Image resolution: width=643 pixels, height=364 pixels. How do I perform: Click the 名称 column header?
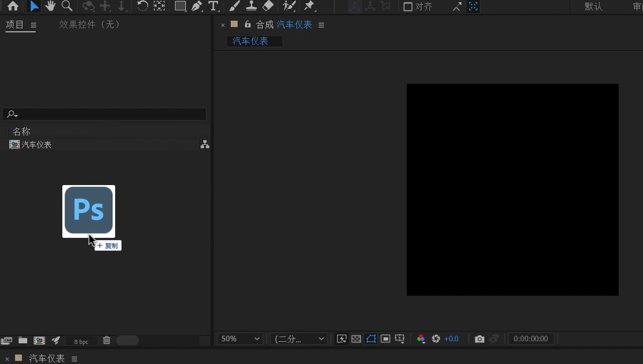tap(21, 131)
